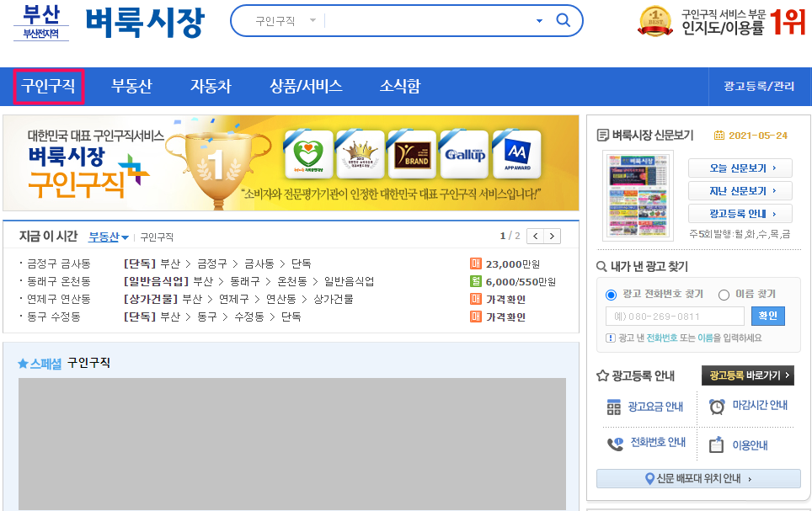Click the 벼룩시장 logo
Viewport: 812px width, 511px height.
tap(145, 23)
